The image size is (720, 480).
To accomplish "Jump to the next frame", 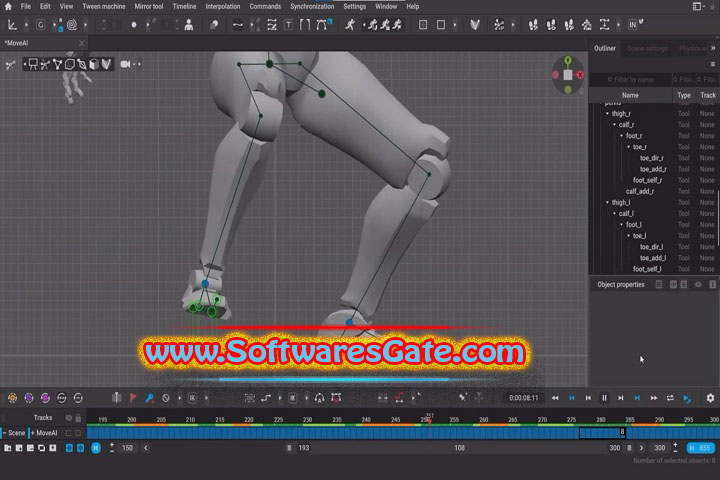I will (621, 398).
